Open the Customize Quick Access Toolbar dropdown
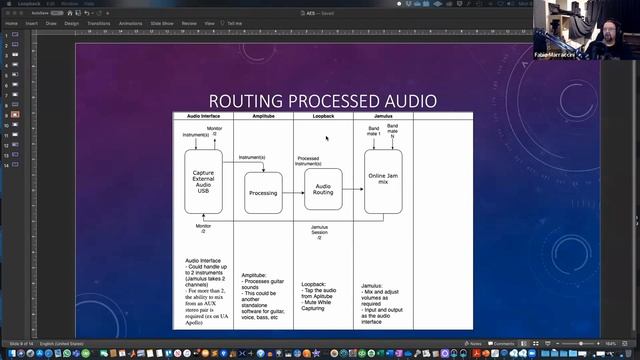640x360 pixels. [x=108, y=13]
